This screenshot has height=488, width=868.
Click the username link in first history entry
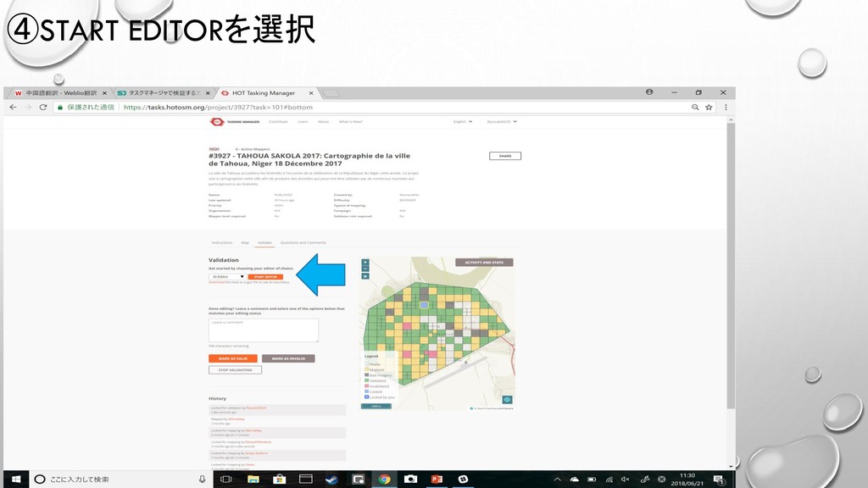(256, 408)
